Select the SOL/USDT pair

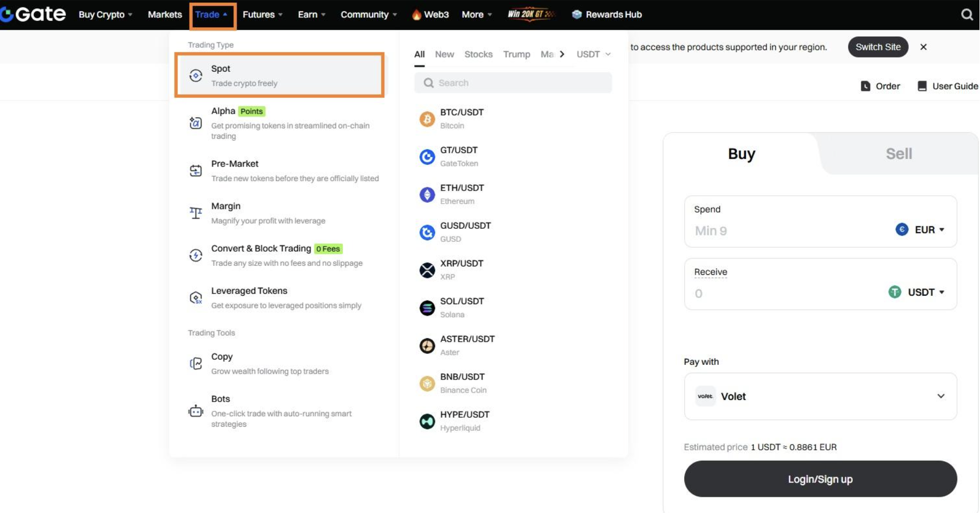click(x=513, y=308)
